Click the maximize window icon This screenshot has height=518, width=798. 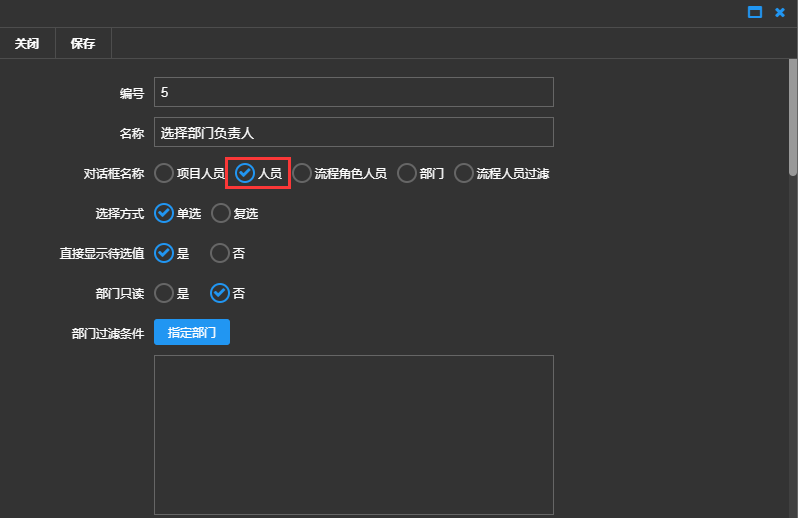755,12
